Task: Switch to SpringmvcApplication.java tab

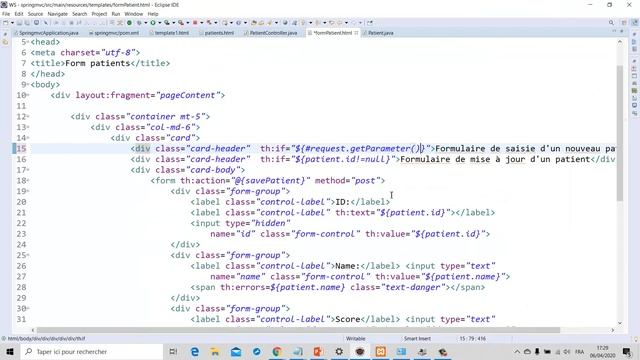Action: (x=46, y=33)
